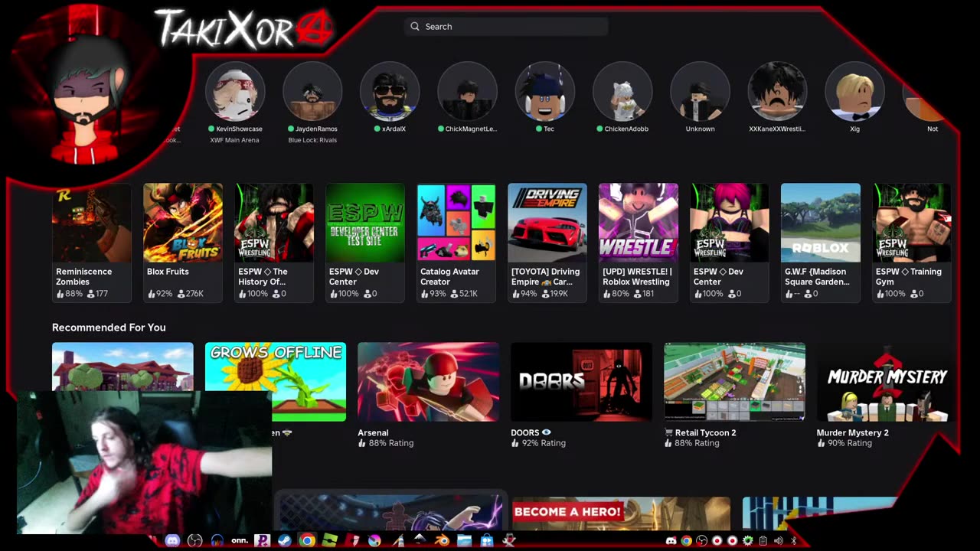Click the Recommended For You heading
The width and height of the screenshot is (980, 551).
[x=109, y=328]
